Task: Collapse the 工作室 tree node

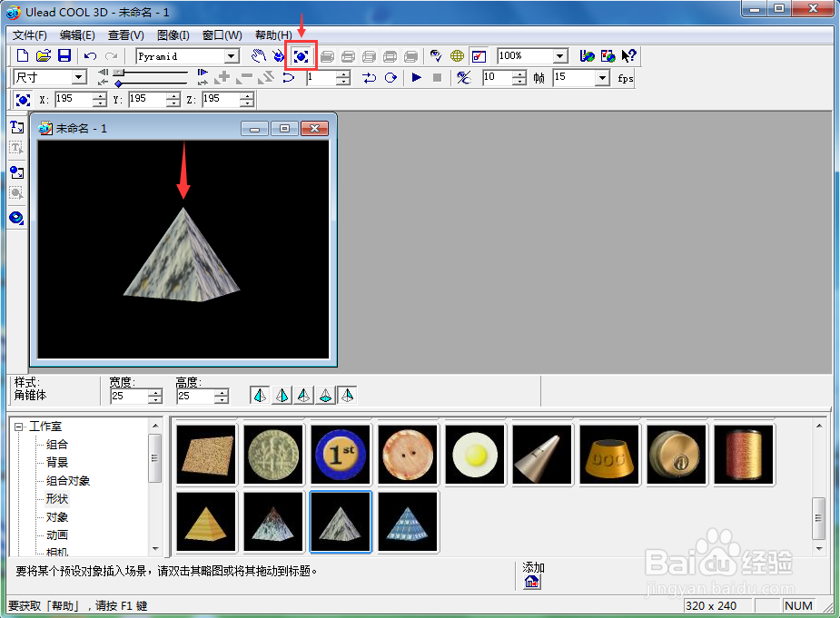Action: point(19,427)
